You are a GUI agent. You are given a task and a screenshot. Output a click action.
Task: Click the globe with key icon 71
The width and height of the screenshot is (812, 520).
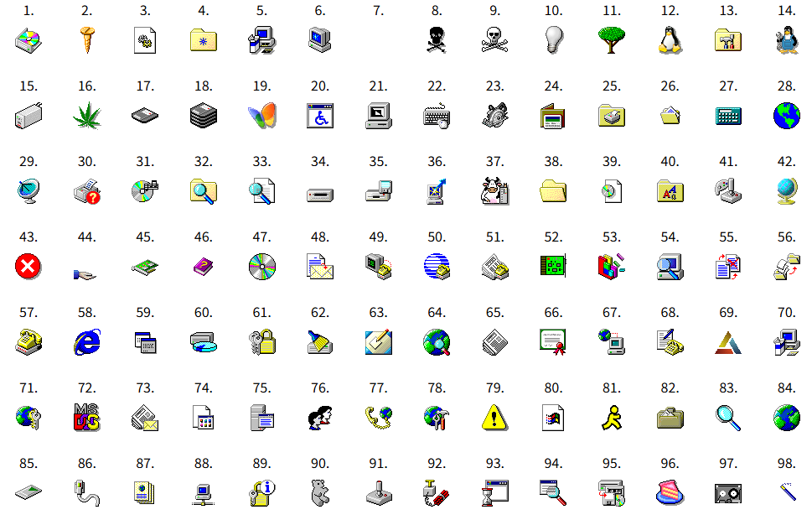tap(28, 418)
